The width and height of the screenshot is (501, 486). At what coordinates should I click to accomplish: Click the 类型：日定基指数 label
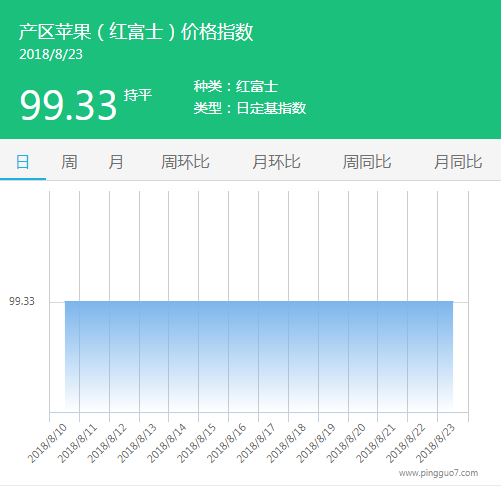tap(250, 108)
